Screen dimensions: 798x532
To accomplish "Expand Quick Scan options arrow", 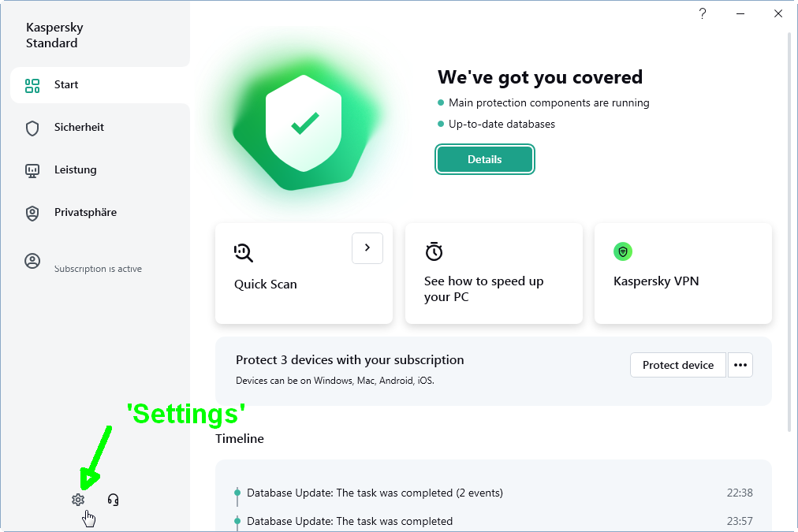I will tap(367, 247).
